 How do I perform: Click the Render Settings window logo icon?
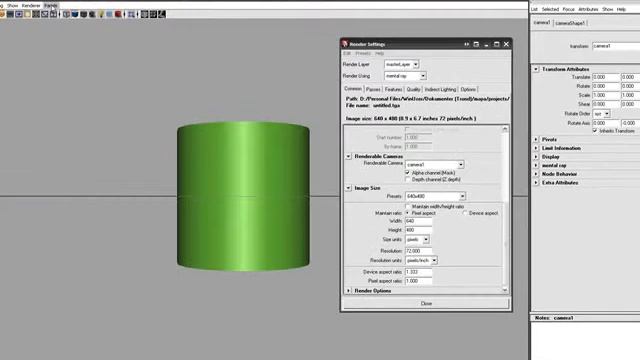345,44
